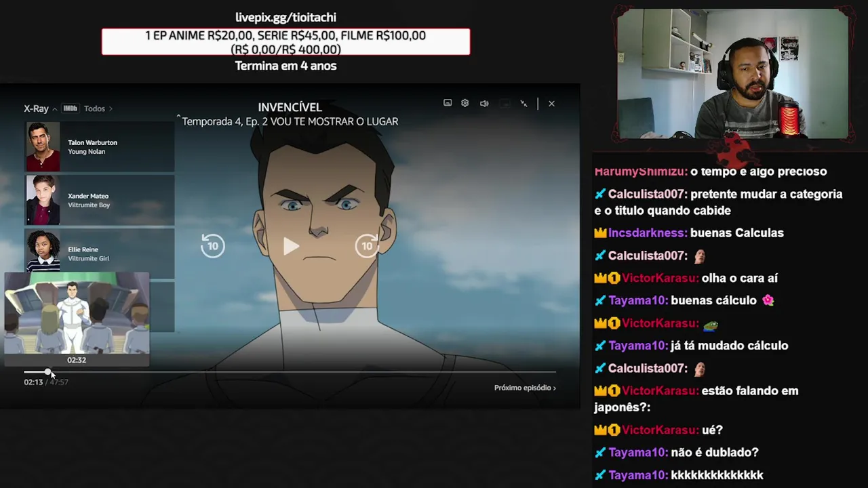Adjust volume with speaker icon

tap(484, 104)
